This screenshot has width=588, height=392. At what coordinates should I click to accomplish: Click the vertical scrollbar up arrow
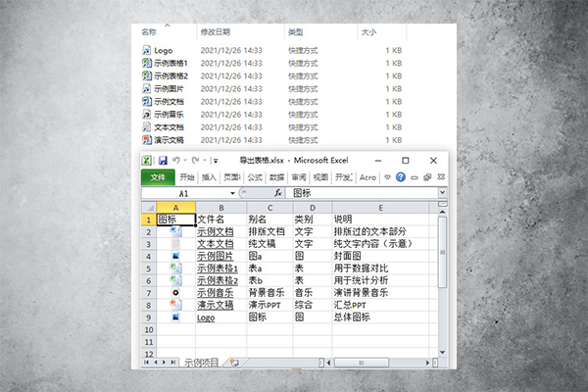[443, 212]
